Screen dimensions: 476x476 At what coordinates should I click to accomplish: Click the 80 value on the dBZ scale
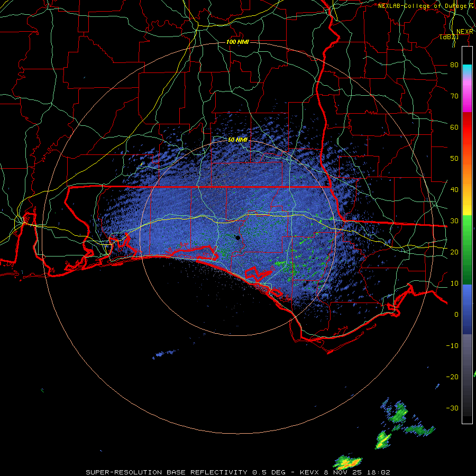click(x=454, y=65)
